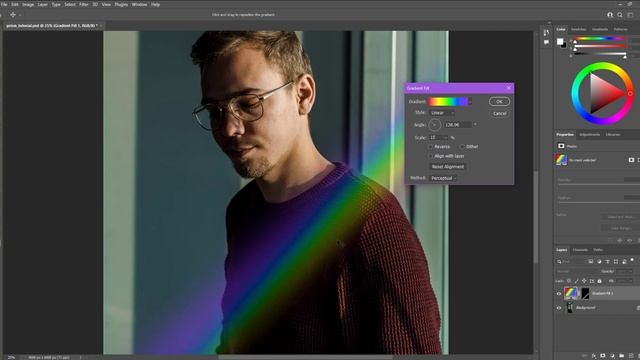640x360 pixels.
Task: Click the search magnifier icon at top right
Action: [620, 15]
